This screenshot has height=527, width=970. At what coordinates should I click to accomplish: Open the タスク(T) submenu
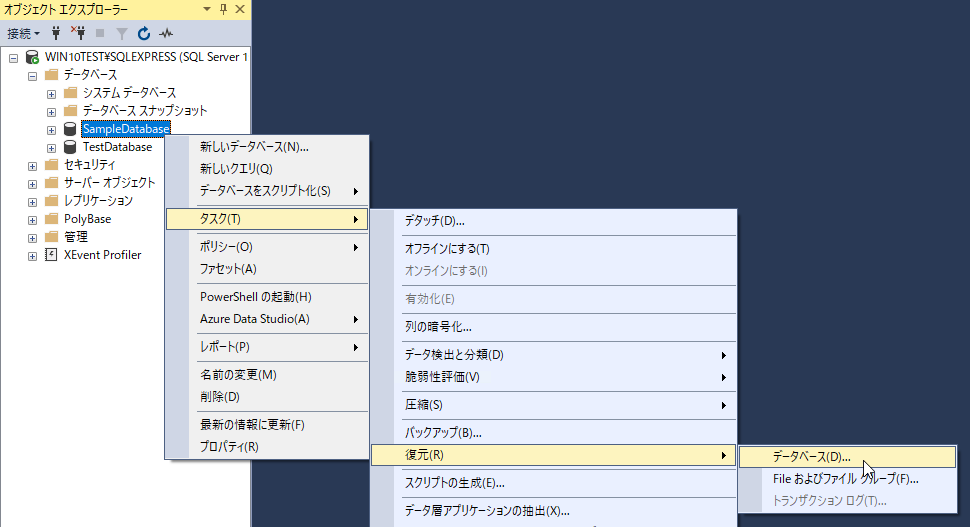[267, 219]
